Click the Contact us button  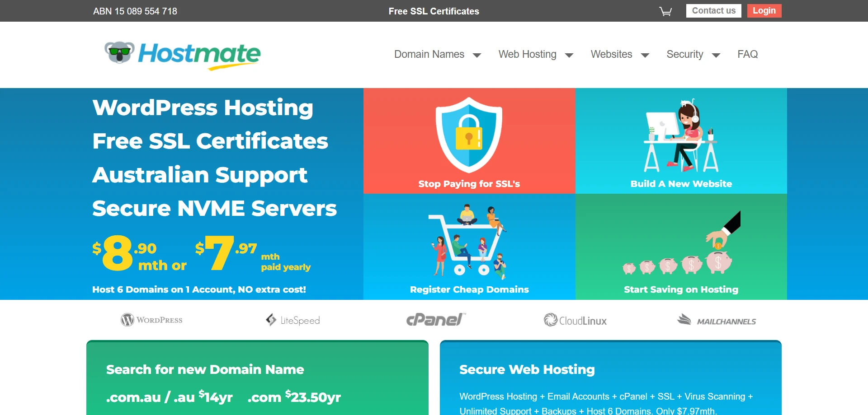pos(714,11)
